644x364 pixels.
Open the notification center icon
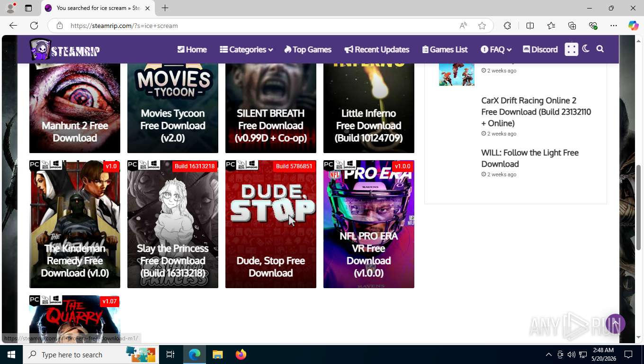[x=628, y=355]
